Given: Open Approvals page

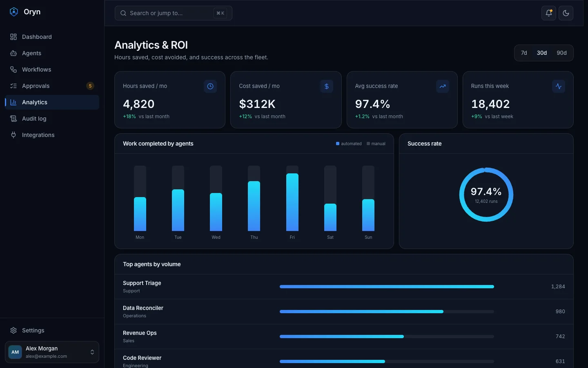Looking at the screenshot, I should pyautogui.click(x=52, y=86).
